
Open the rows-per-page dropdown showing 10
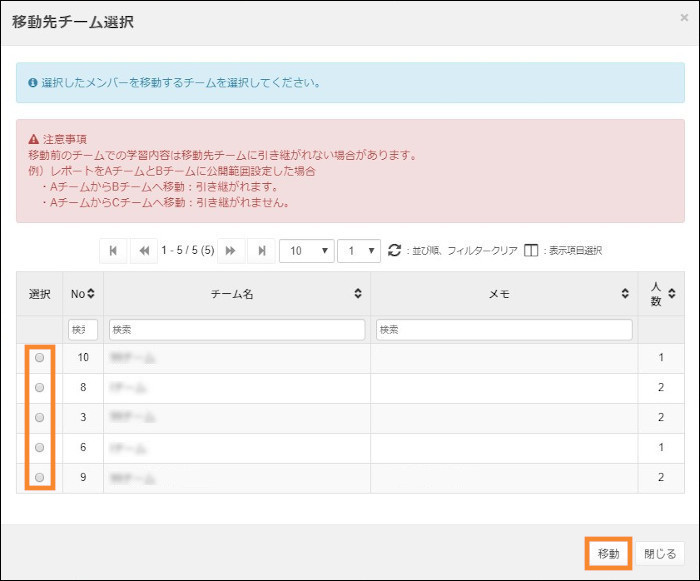point(307,251)
